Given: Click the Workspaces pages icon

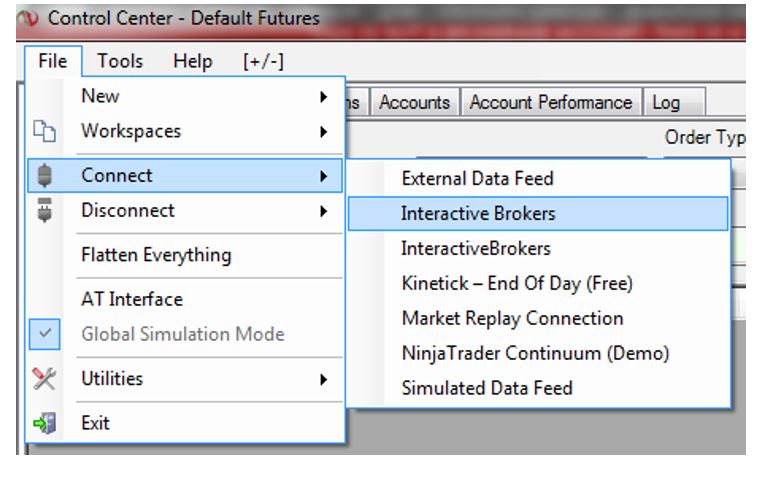Looking at the screenshot, I should point(44,131).
